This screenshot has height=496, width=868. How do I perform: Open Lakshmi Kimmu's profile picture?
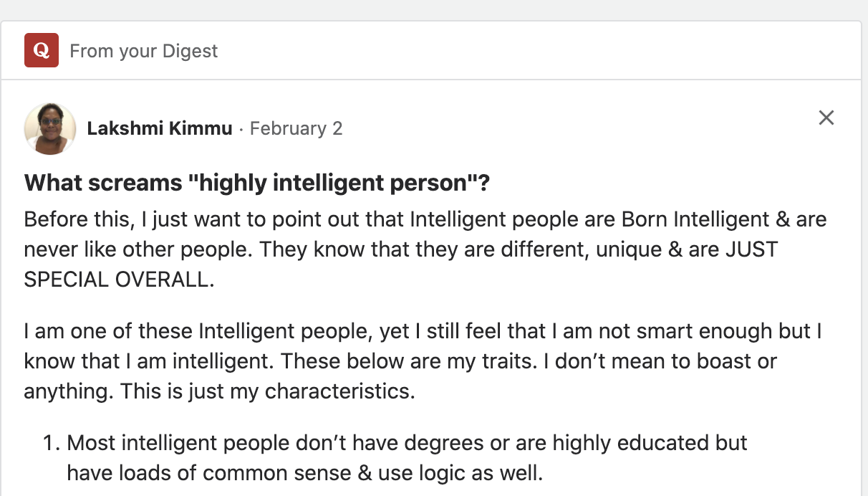50,128
